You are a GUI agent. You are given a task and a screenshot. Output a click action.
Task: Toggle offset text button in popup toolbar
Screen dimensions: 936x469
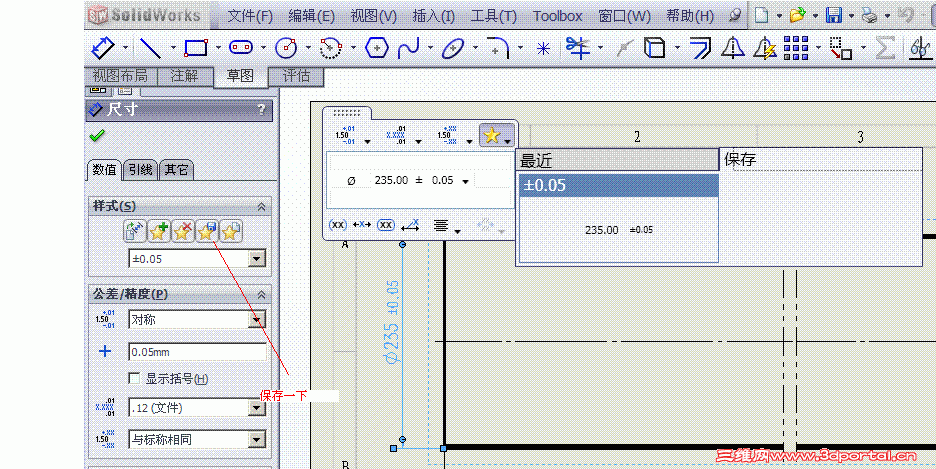(x=410, y=225)
